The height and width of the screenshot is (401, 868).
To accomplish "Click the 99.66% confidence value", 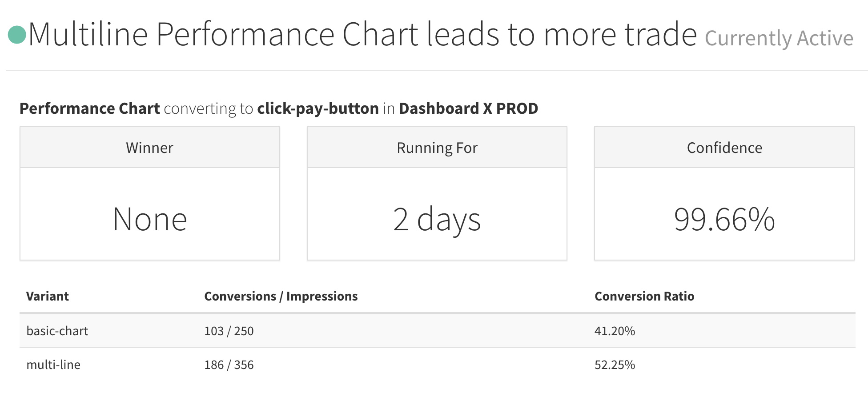I will 724,219.
